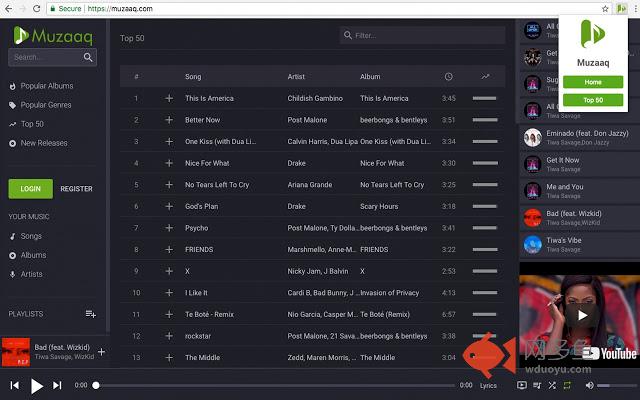Sort by duration clock column header
The height and width of the screenshot is (400, 640).
click(449, 77)
